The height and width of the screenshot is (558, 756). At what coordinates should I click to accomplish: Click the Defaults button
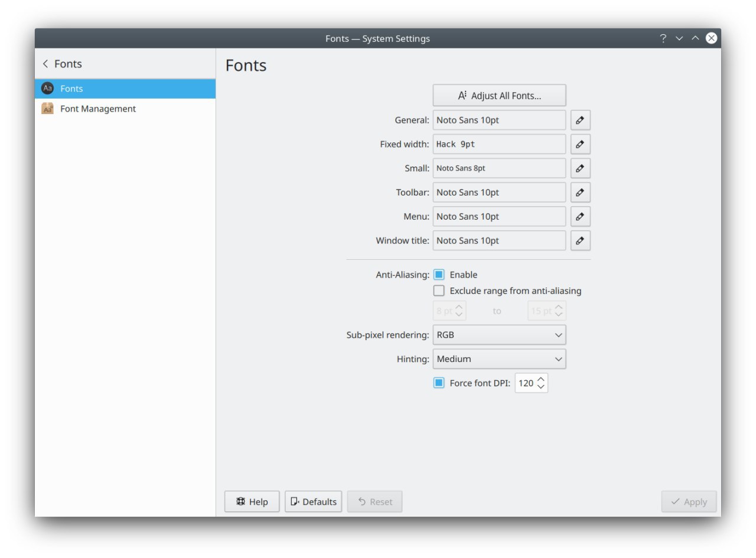coord(314,502)
